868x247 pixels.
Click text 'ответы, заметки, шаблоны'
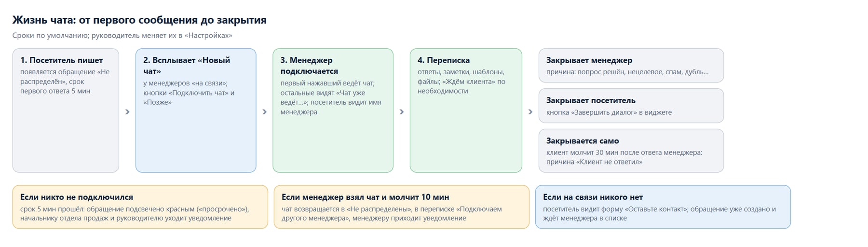click(460, 72)
